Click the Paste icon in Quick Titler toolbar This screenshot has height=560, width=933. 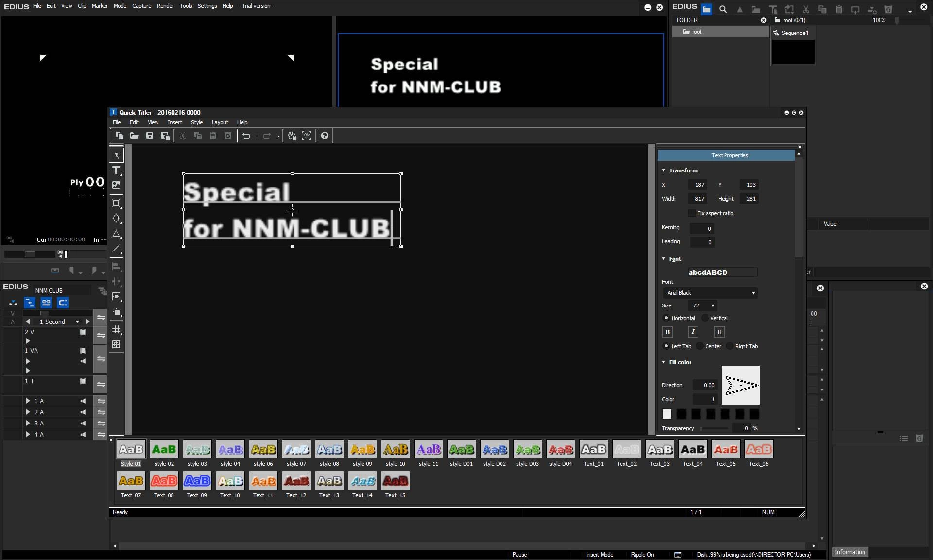213,136
